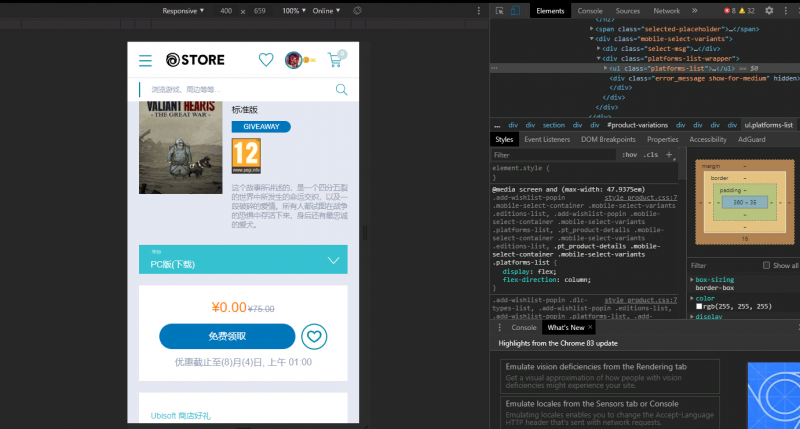
Task: Open the hamburger menu in the store header
Action: pos(145,61)
